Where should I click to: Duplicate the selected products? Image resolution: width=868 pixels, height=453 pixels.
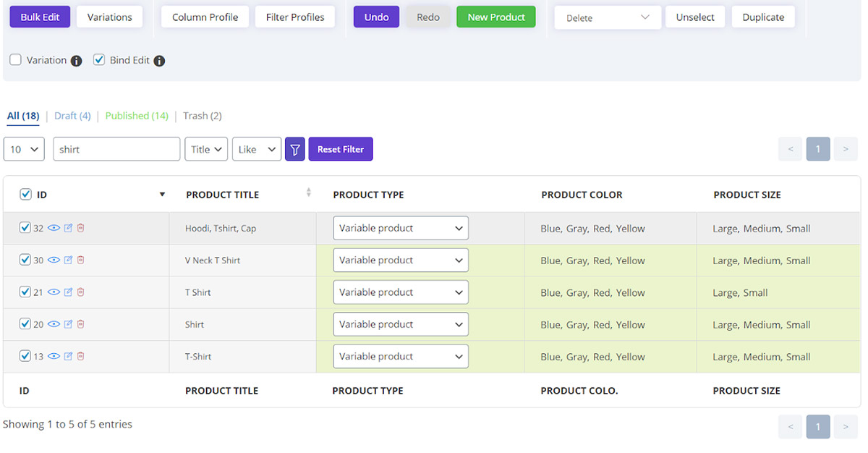(763, 17)
